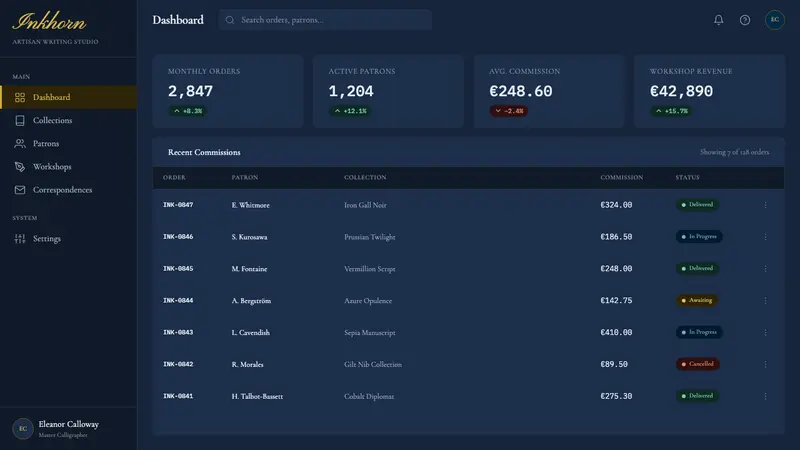This screenshot has width=800, height=450.
Task: Click patron E. Whitmore
Action: tap(251, 205)
